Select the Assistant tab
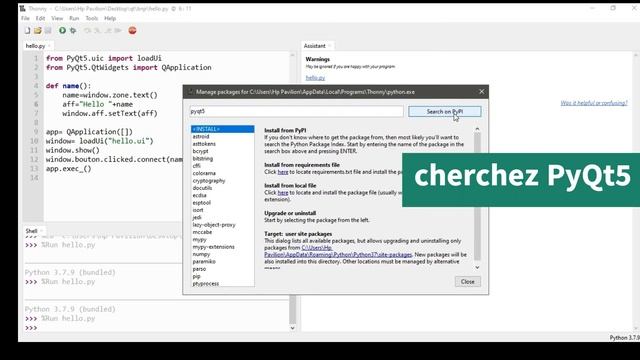 [x=314, y=46]
